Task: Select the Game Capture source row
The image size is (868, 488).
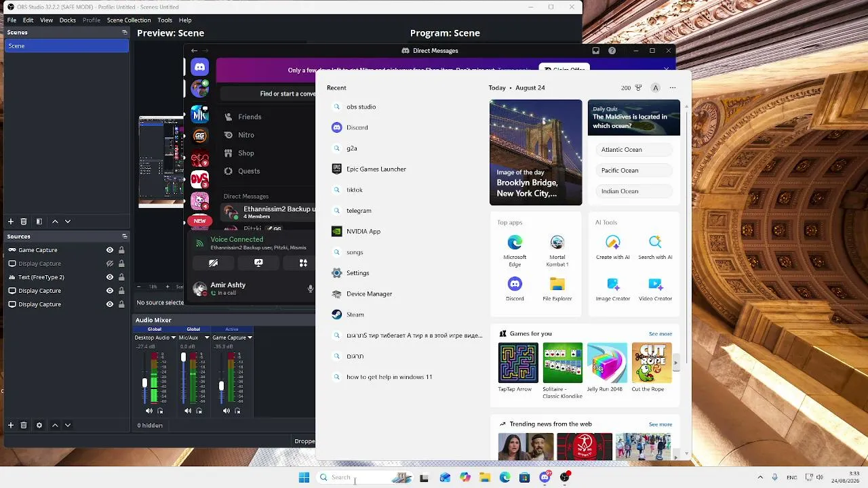Action: coord(66,250)
